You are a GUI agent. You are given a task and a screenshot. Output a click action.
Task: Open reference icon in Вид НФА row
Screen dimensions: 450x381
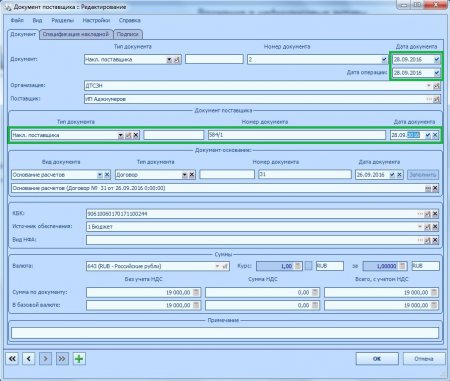428,240
